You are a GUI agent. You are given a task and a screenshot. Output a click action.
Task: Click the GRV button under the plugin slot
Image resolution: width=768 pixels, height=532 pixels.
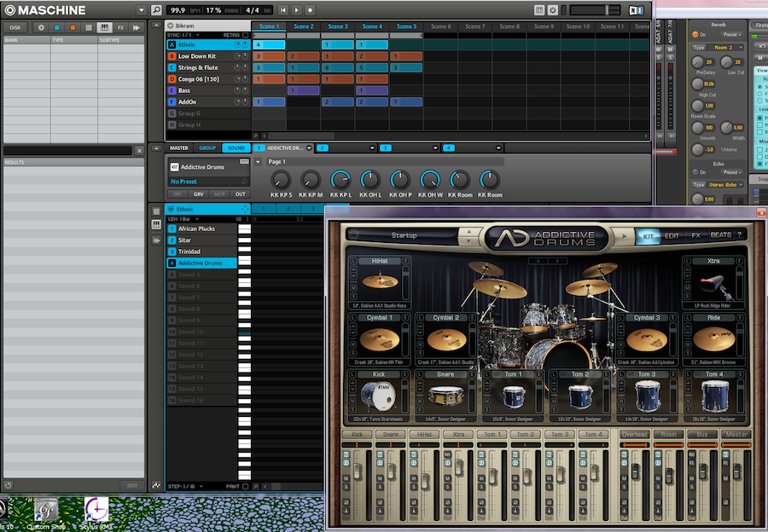click(198, 194)
